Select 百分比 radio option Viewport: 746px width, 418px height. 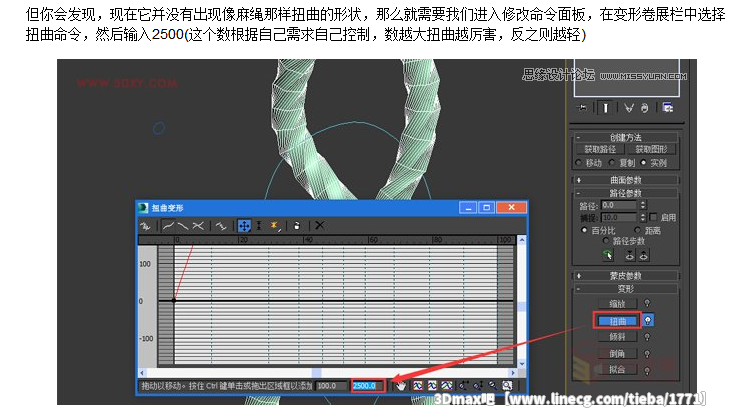[584, 230]
